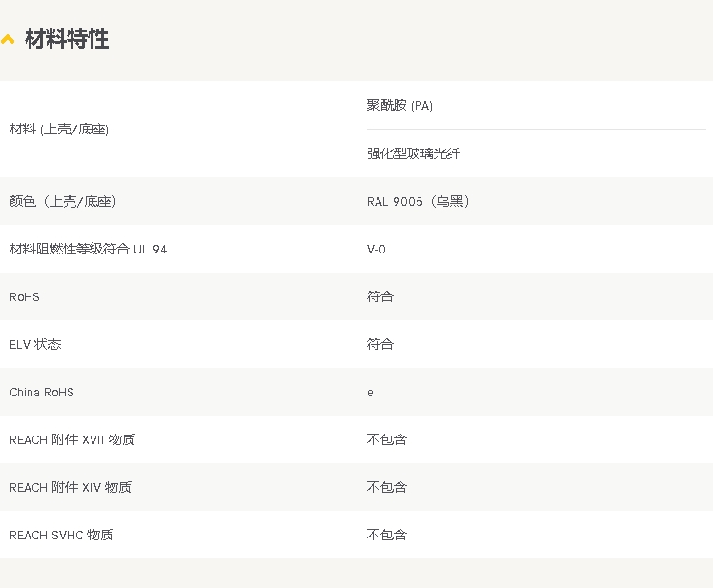The image size is (713, 588).
Task: Click 不包含 in REACH 附件 XIV row
Action: point(386,487)
